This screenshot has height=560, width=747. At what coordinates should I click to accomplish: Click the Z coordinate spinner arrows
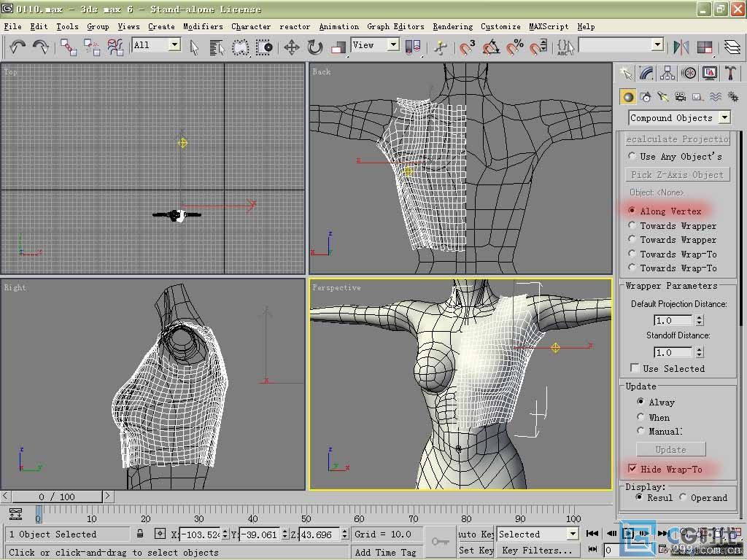(344, 534)
